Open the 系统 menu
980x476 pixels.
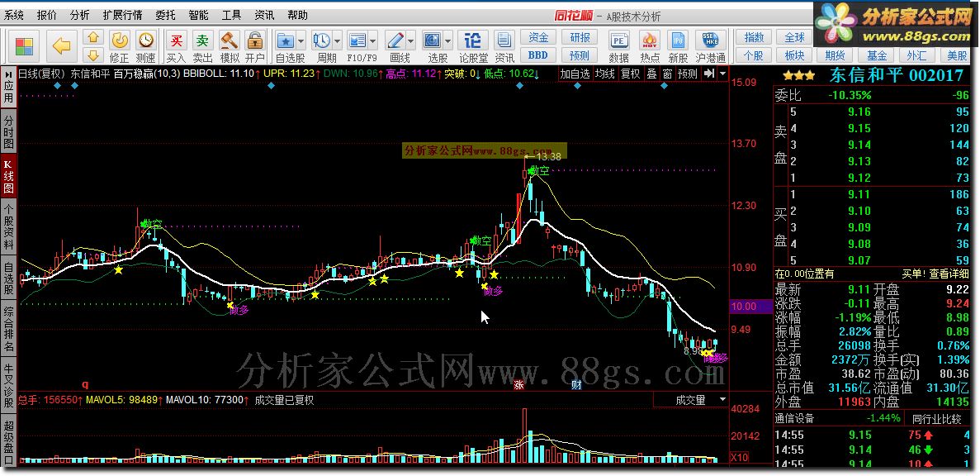point(14,15)
